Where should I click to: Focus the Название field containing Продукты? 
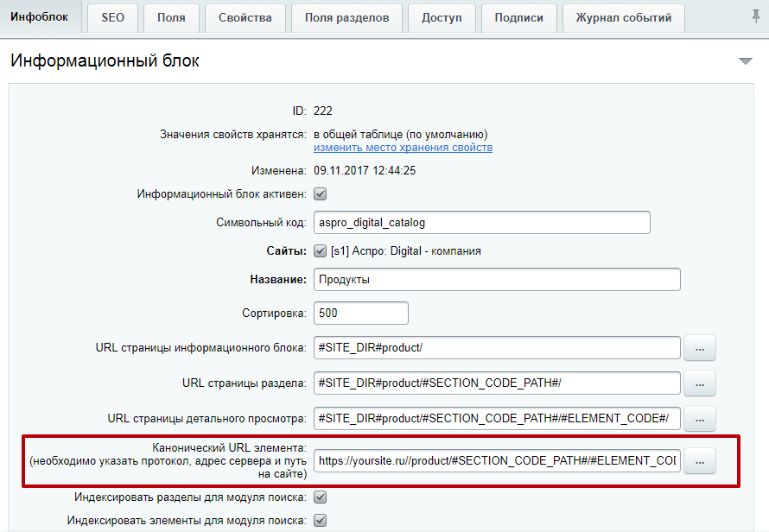[496, 280]
